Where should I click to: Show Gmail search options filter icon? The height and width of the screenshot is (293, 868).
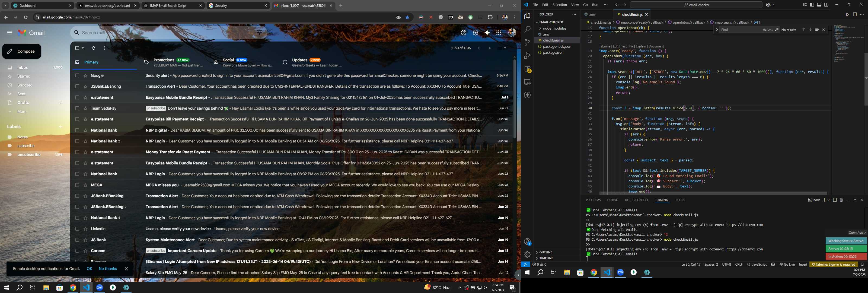click(x=260, y=33)
